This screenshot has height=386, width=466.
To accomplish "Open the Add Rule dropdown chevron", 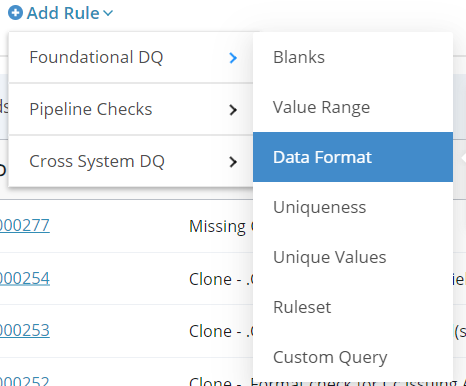I will tap(108, 13).
